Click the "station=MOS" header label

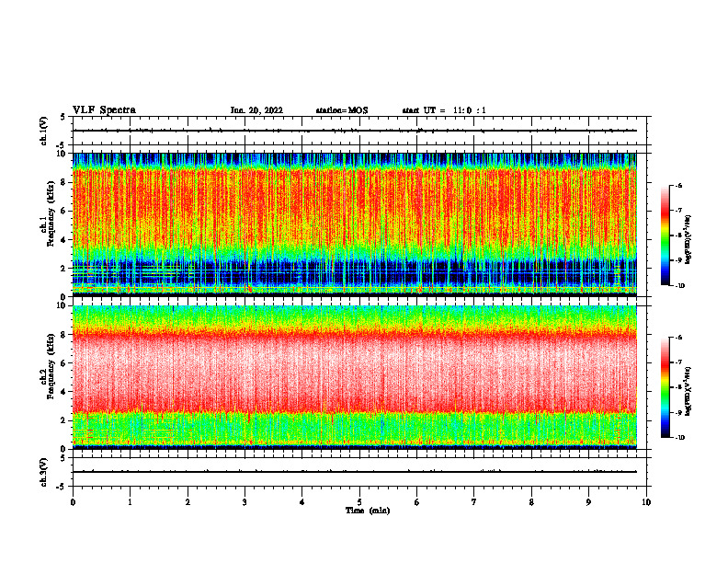pos(342,110)
